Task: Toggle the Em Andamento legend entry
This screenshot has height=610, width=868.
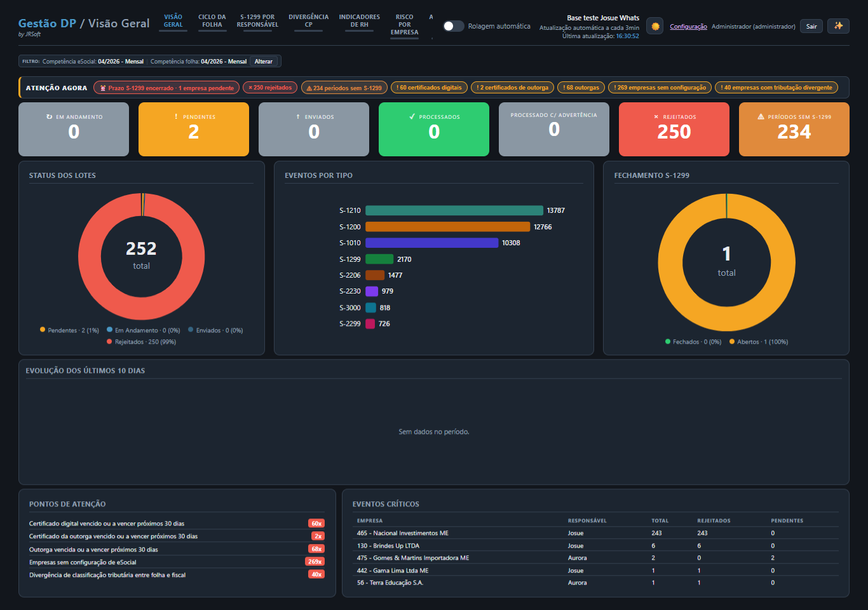Action: tap(144, 330)
